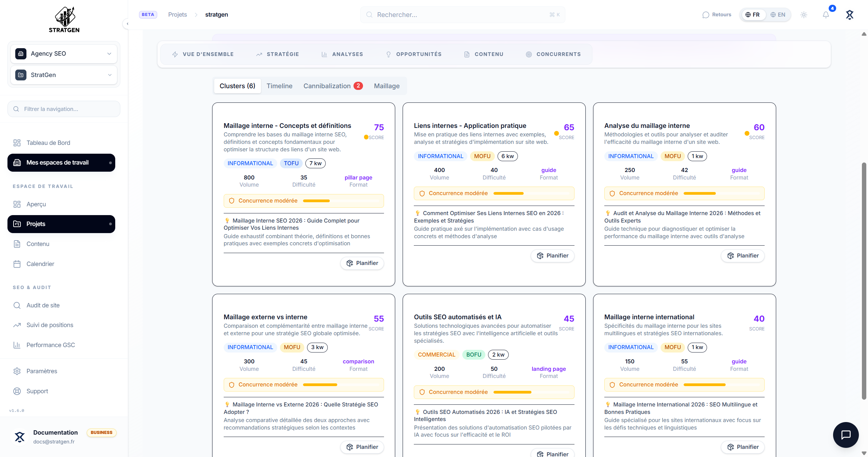Viewport: 868px width, 457px height.
Task: Click the Audit de site magnifier icon
Action: pos(17,305)
